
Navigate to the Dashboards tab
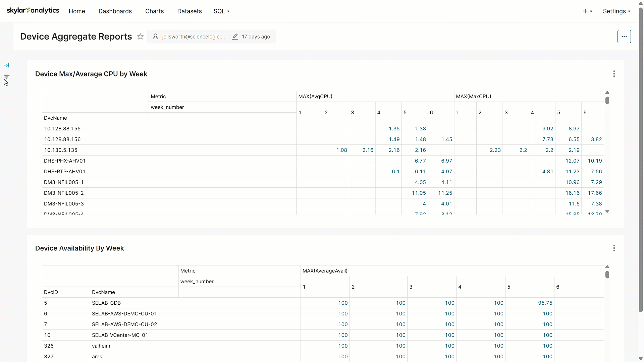115,11
